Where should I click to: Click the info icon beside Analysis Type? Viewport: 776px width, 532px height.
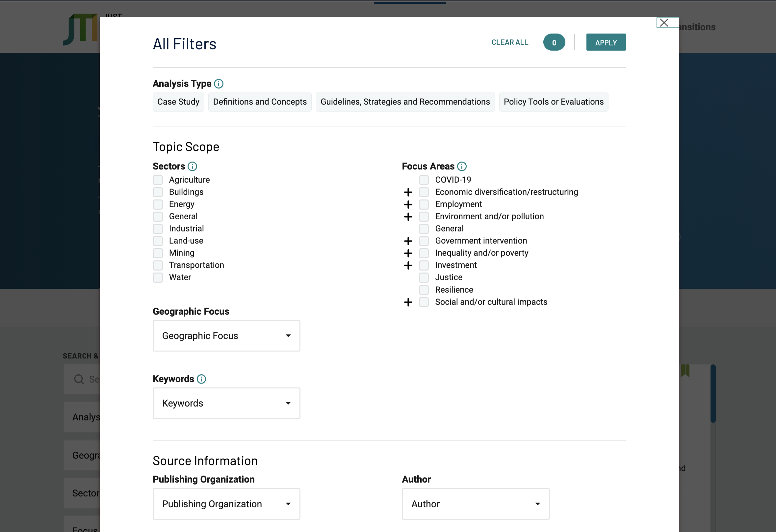point(219,84)
